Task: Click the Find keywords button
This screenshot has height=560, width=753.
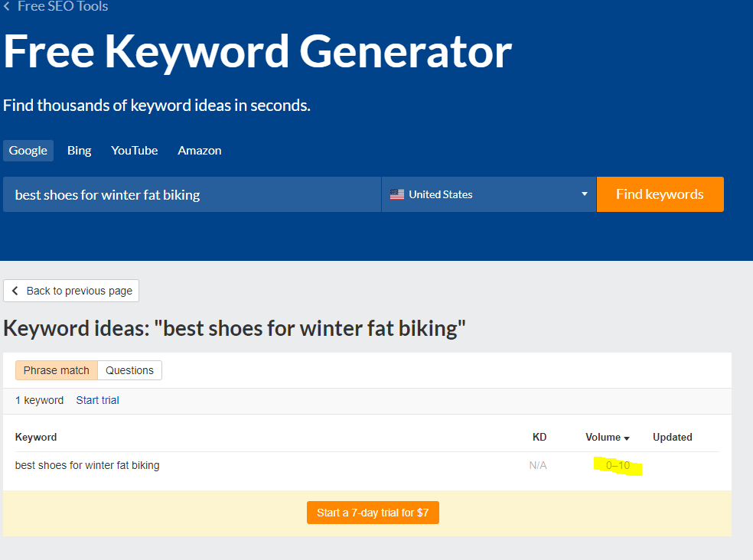Action: pyautogui.click(x=660, y=194)
